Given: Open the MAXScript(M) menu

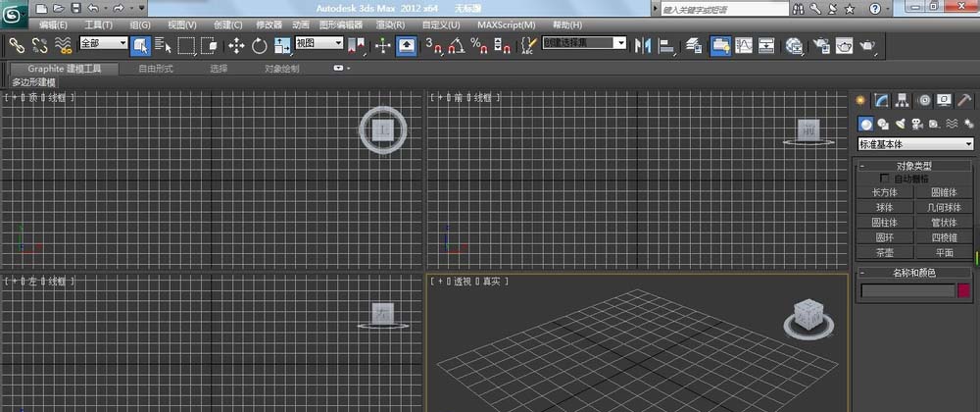Looking at the screenshot, I should tap(507, 25).
